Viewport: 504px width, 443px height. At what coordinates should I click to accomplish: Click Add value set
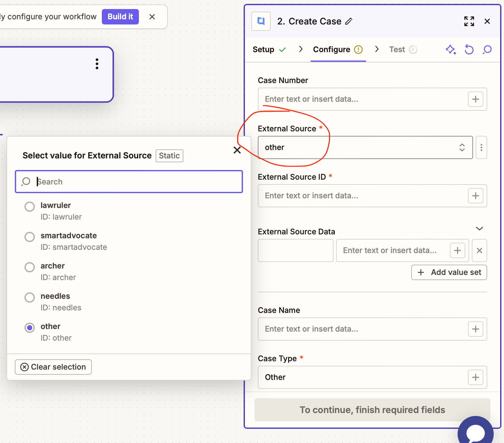click(x=449, y=272)
